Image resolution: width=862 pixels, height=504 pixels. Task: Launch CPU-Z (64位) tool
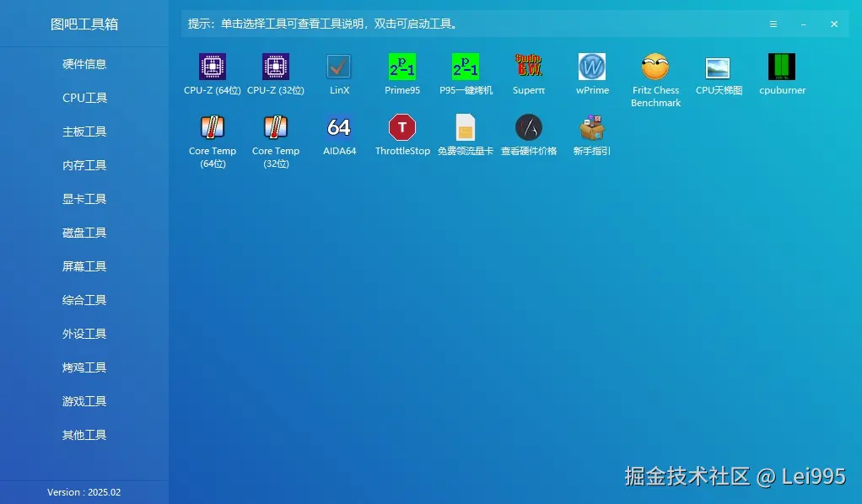click(x=212, y=74)
